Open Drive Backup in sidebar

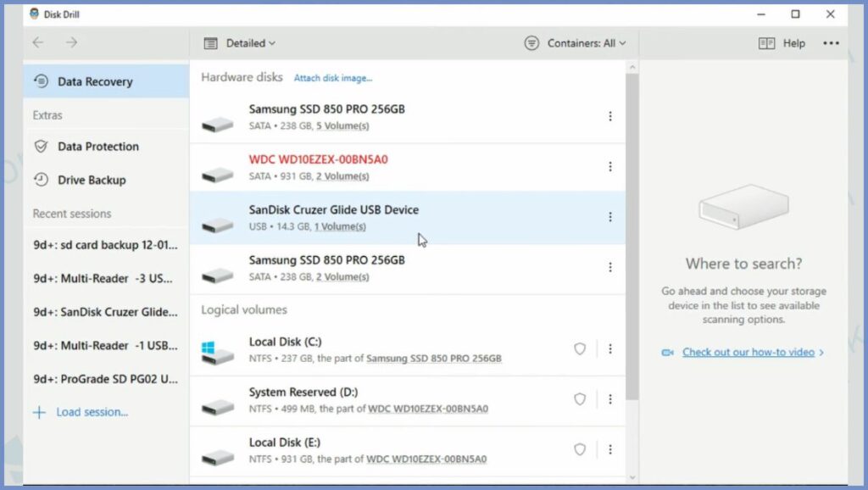click(x=91, y=180)
